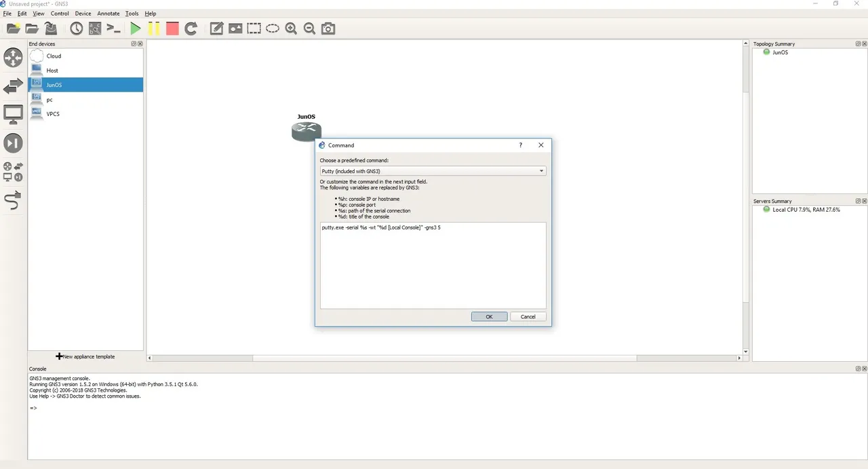Click New appliance template button
The width and height of the screenshot is (868, 469).
(x=85, y=356)
